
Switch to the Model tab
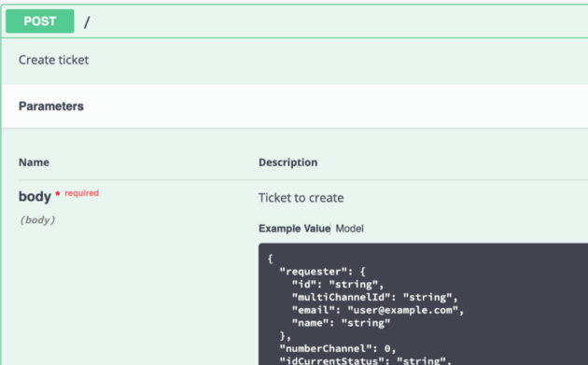(x=349, y=229)
